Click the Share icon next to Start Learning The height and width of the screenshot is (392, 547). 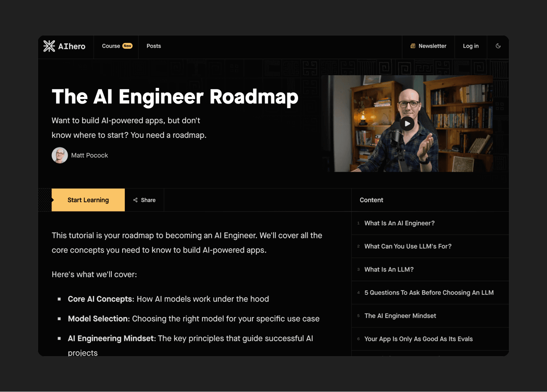tap(136, 200)
